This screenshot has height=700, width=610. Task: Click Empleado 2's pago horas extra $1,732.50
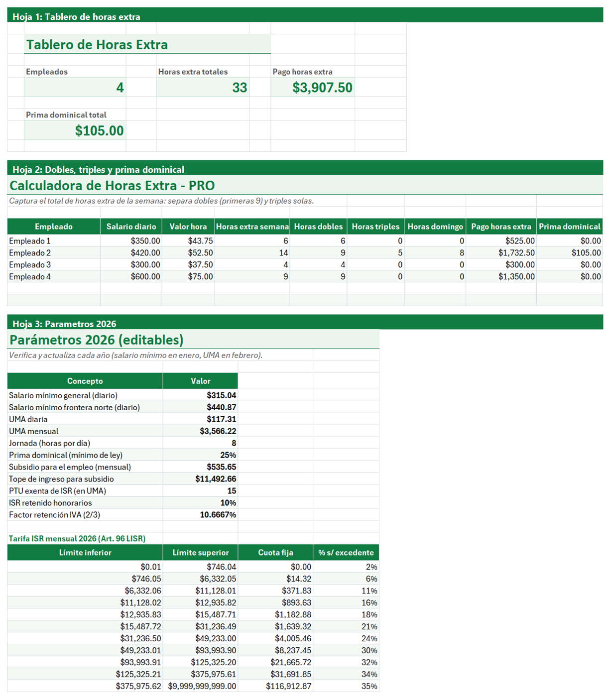pyautogui.click(x=501, y=252)
